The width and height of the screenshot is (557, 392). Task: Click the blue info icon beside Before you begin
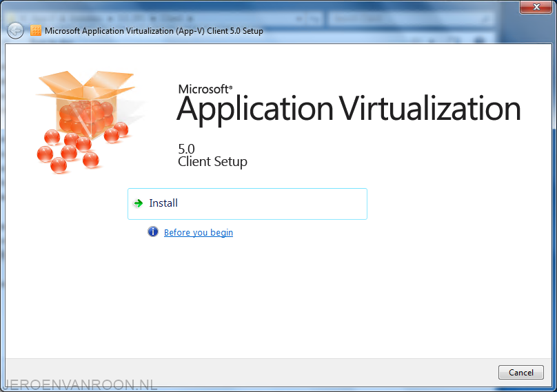(153, 232)
